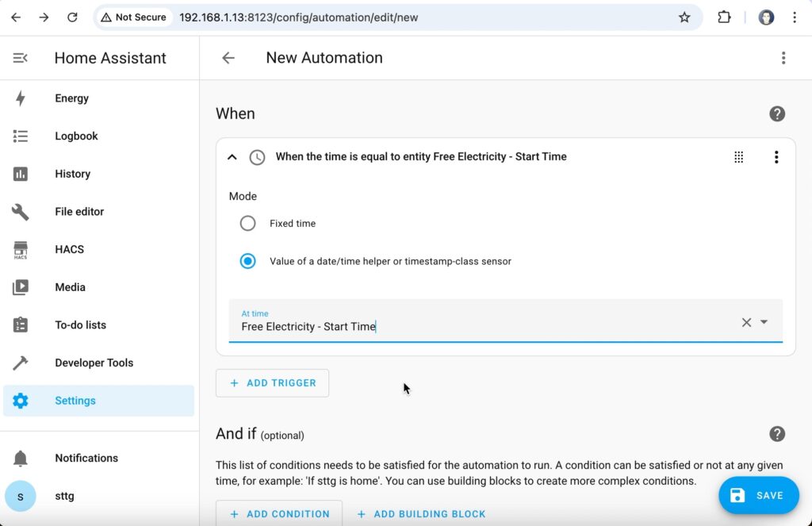The width and height of the screenshot is (812, 526).
Task: Open HACS in the sidebar
Action: tap(98, 250)
